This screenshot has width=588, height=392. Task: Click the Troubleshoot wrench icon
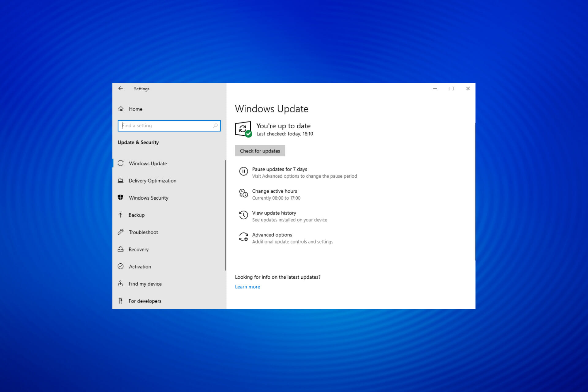121,232
